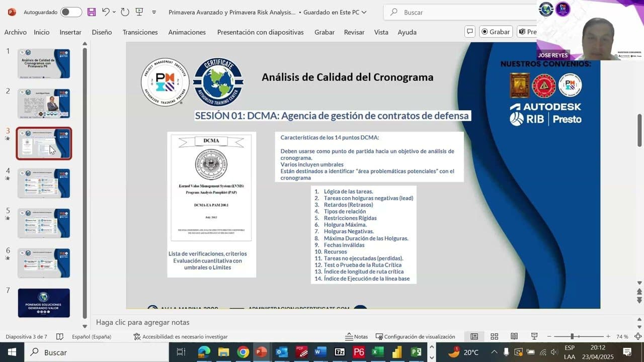644x362 pixels.
Task: Expand the Quick Access toolbar customization chevron
Action: click(154, 13)
